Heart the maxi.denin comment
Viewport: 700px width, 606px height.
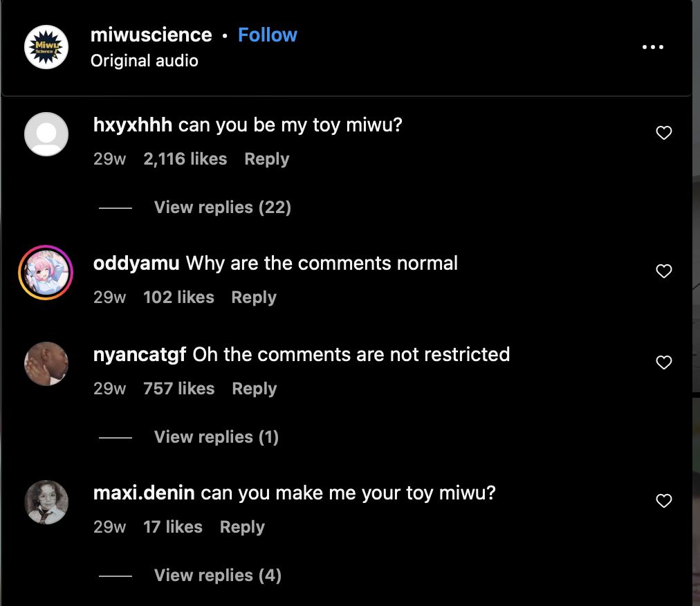[664, 501]
